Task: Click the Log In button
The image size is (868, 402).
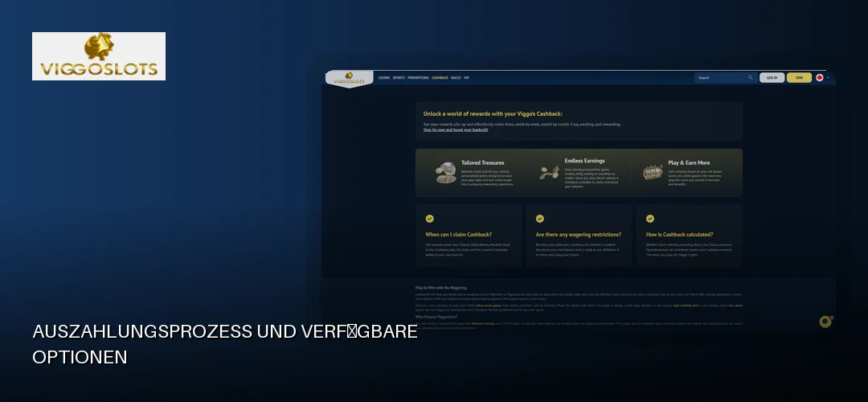Action: pos(772,77)
